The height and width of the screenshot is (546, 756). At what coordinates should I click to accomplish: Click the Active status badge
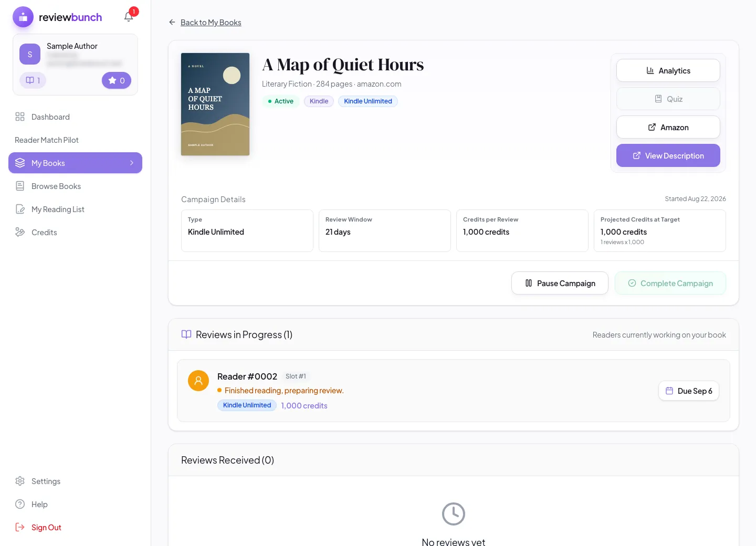[x=280, y=101]
